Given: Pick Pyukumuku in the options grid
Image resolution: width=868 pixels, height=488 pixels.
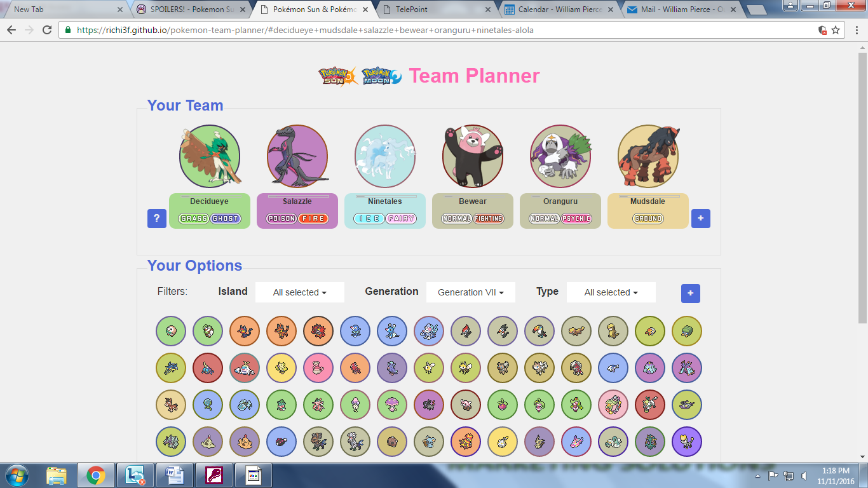Looking at the screenshot, I should point(281,442).
